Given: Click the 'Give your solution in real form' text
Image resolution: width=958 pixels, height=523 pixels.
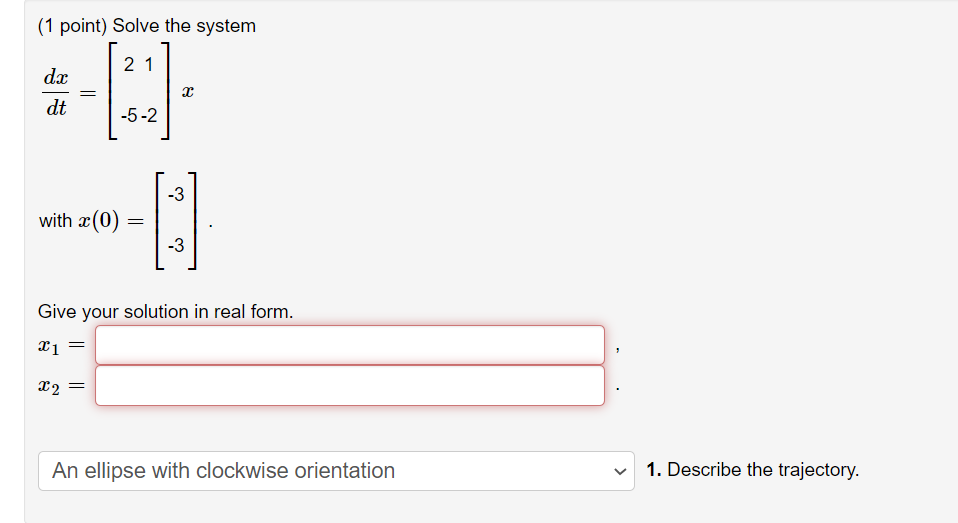Looking at the screenshot, I should click(x=166, y=311).
